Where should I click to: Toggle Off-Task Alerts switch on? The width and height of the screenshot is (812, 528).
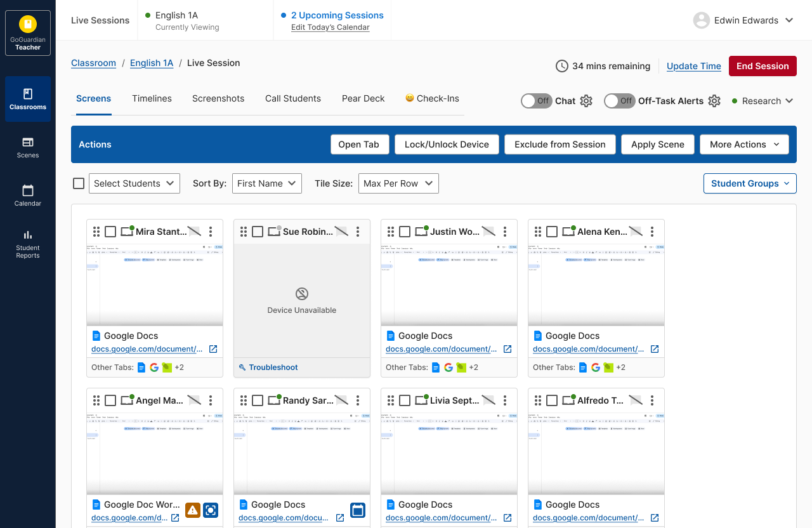(620, 101)
